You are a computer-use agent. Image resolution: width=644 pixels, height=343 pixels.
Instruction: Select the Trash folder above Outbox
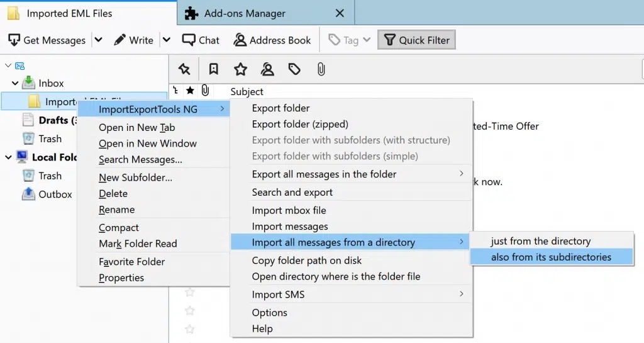[50, 176]
